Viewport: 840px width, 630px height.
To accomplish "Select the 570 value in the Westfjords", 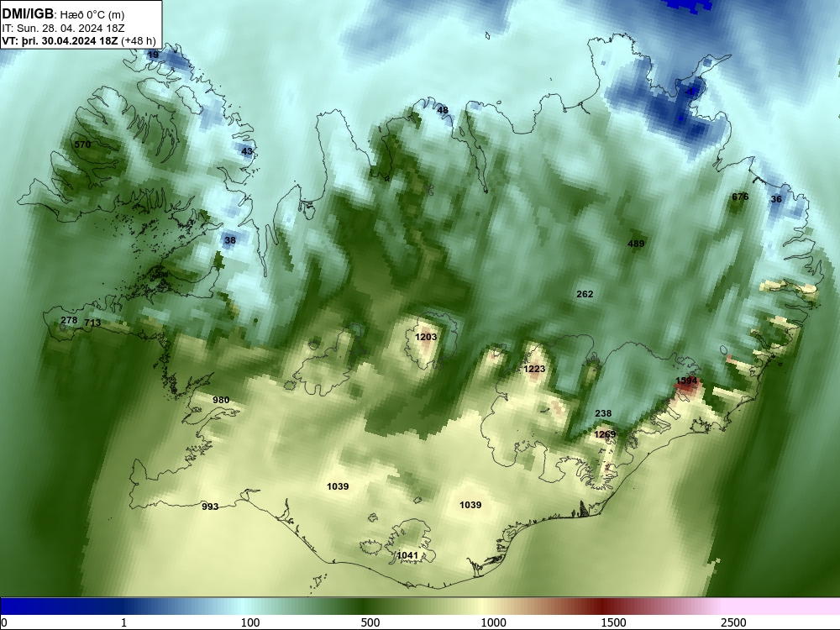I will click(x=82, y=144).
